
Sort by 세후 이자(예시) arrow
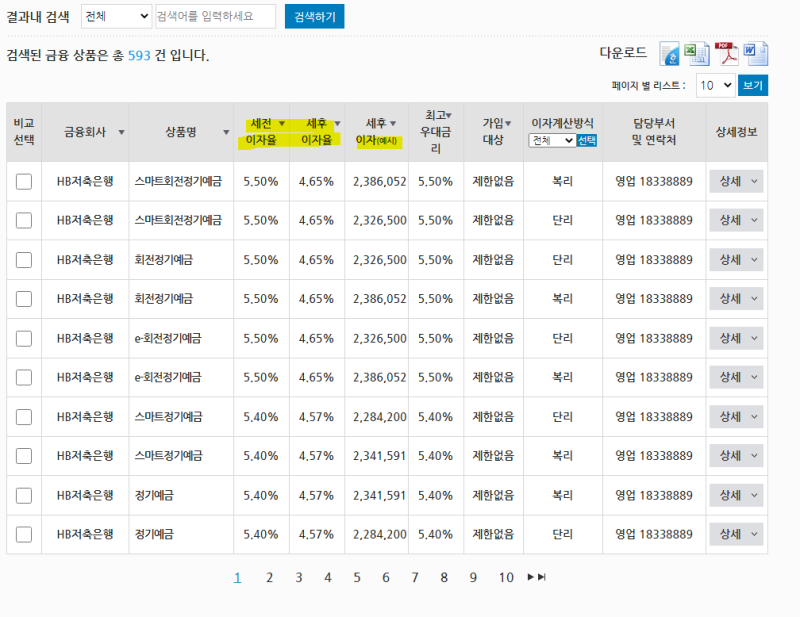(x=393, y=124)
